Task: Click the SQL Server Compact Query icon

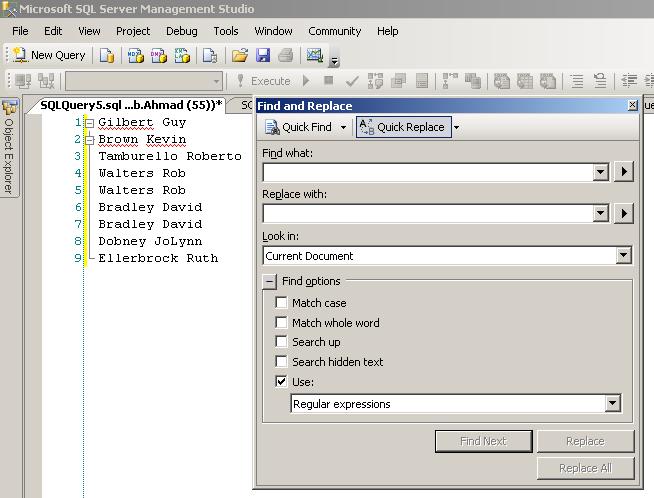Action: 210,55
